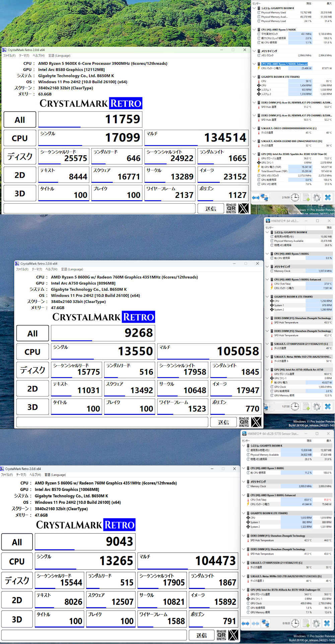This screenshot has height=644, width=335.
Task: Click expand arrows icon in HWiNFO panel showing Arc B570
Action: [x=246, y=624]
